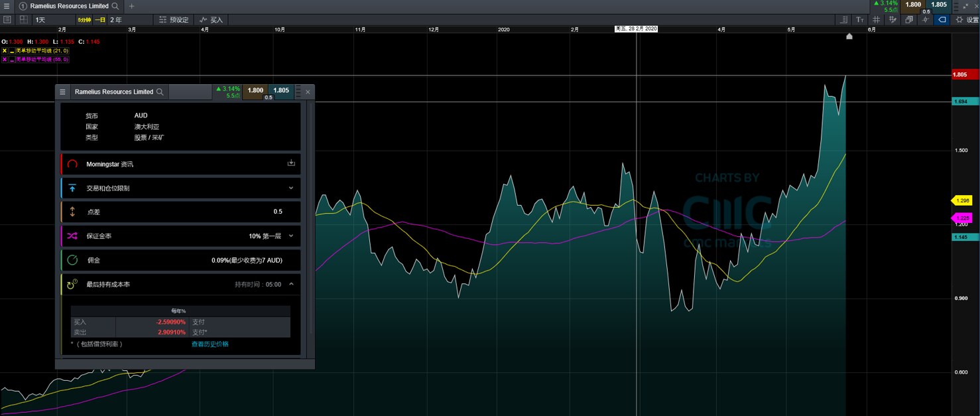Click the 3.14% change in info panel
The width and height of the screenshot is (980, 416).
228,88
